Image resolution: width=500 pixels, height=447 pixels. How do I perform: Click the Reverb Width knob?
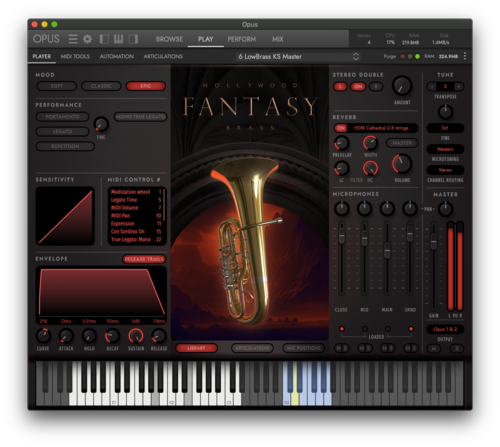(370, 143)
